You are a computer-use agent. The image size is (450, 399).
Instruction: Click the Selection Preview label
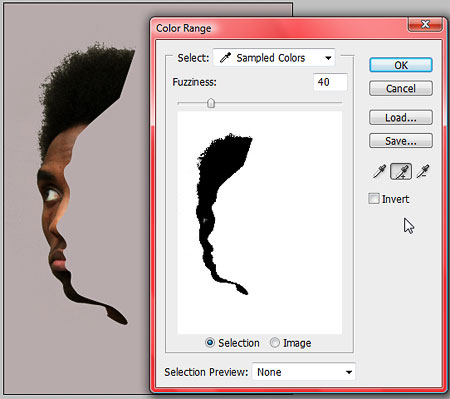[x=206, y=372]
